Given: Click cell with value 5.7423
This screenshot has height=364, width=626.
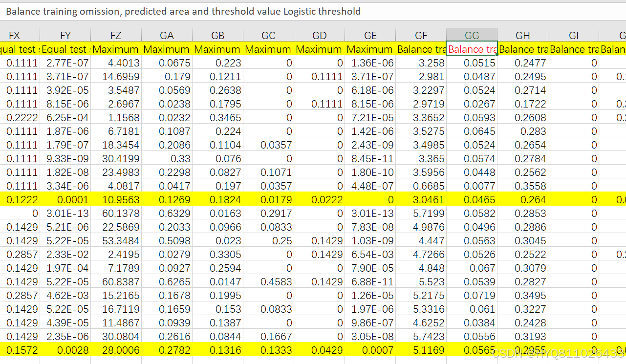Looking at the screenshot, I should (421, 337).
